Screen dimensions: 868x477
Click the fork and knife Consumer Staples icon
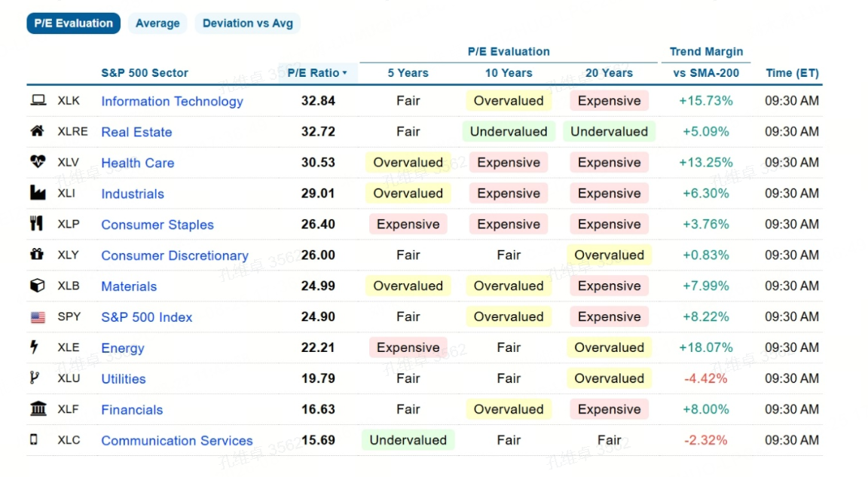[36, 224]
